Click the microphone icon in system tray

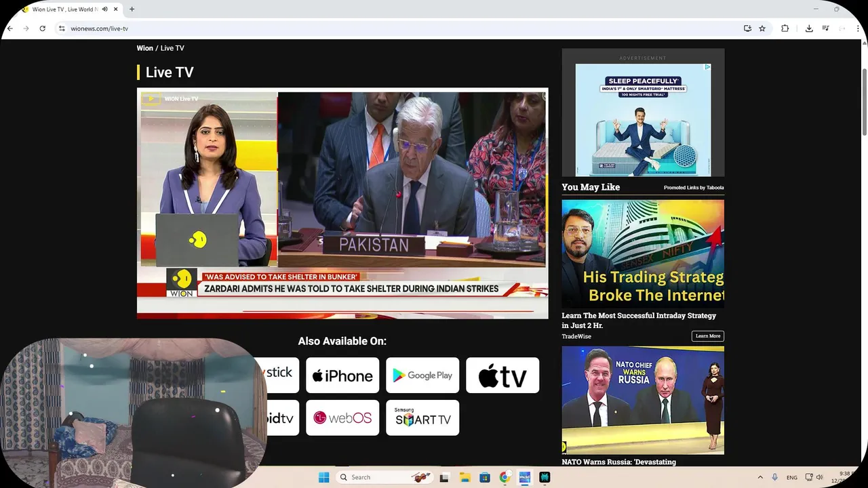tap(775, 477)
